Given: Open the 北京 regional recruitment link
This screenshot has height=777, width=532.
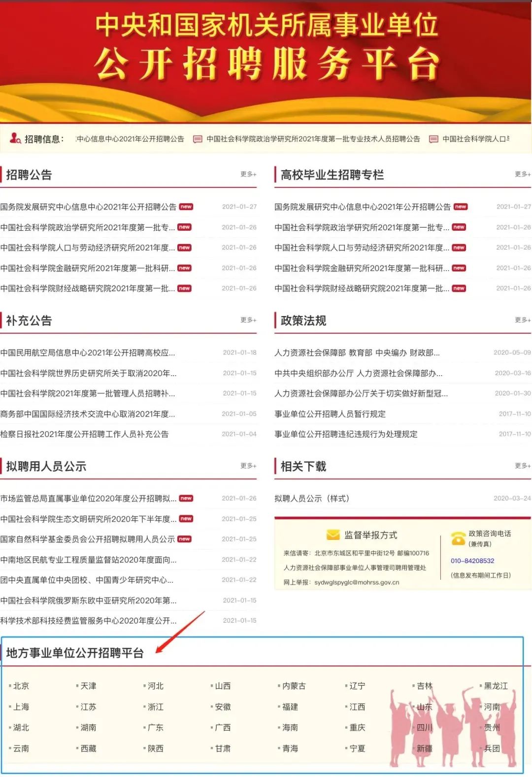Looking at the screenshot, I should [x=21, y=686].
